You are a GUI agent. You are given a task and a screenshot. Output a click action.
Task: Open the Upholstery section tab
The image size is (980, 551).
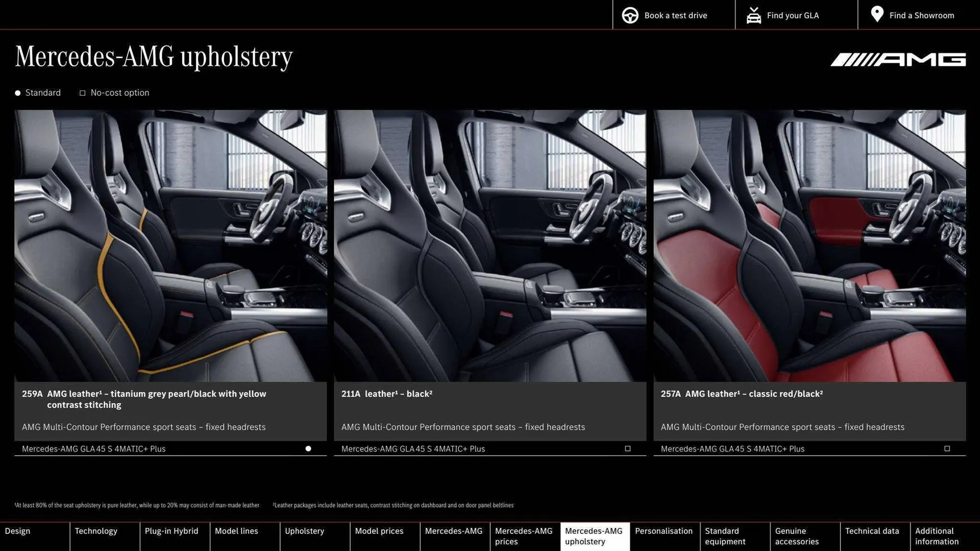pos(304,531)
